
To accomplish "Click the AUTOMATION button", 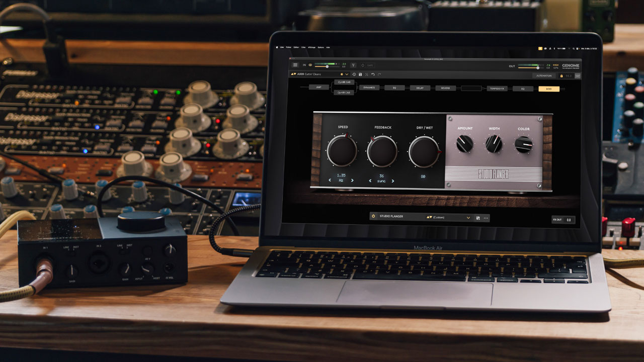I will tap(544, 76).
